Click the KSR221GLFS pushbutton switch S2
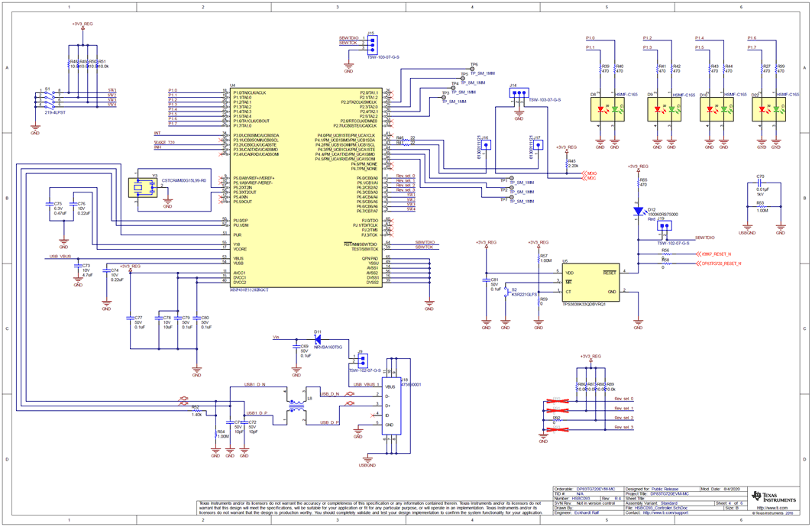The height and width of the screenshot is (527, 812). point(506,293)
